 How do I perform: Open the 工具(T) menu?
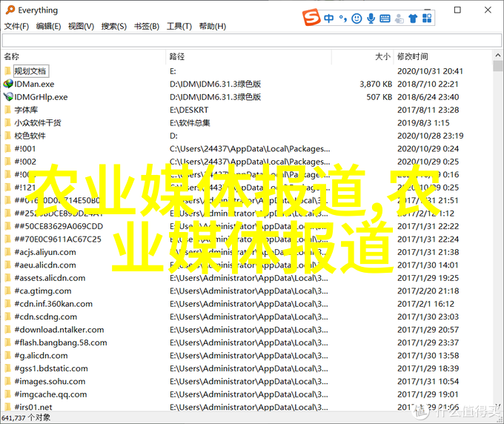(179, 27)
